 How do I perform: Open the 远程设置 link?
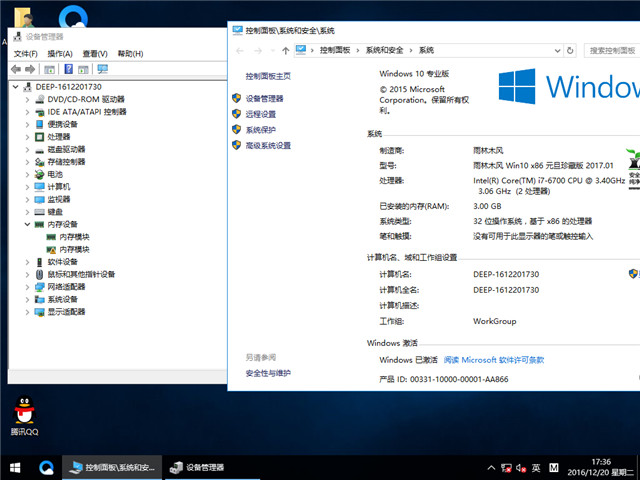click(260, 114)
